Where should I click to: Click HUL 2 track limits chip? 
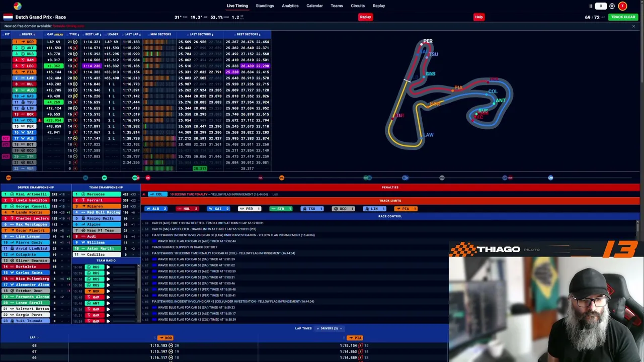pos(187,209)
